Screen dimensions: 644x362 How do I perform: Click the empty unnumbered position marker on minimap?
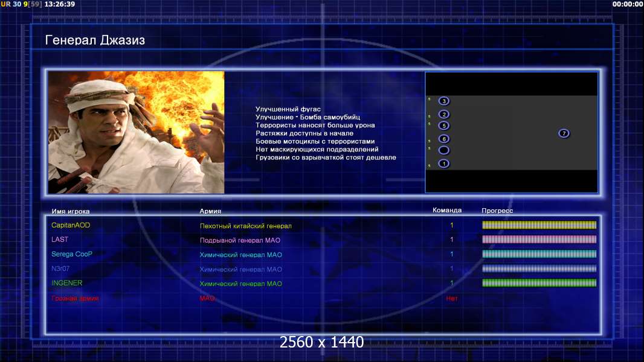[x=443, y=150]
